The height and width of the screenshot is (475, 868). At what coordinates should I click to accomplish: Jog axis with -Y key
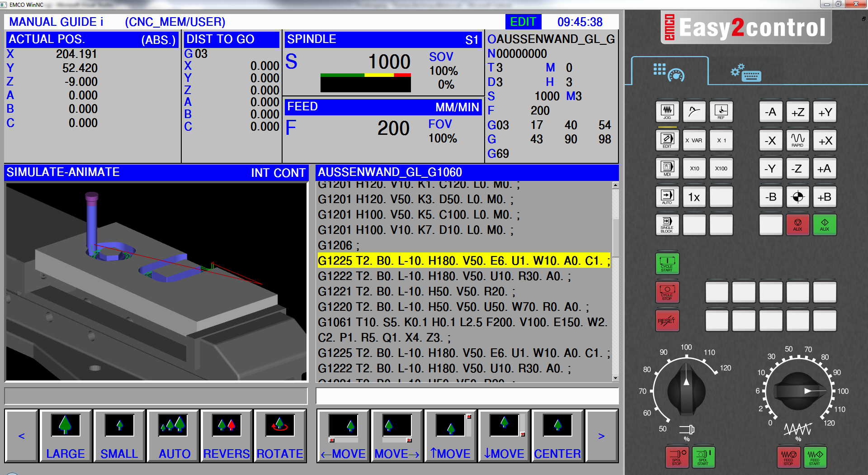click(771, 168)
